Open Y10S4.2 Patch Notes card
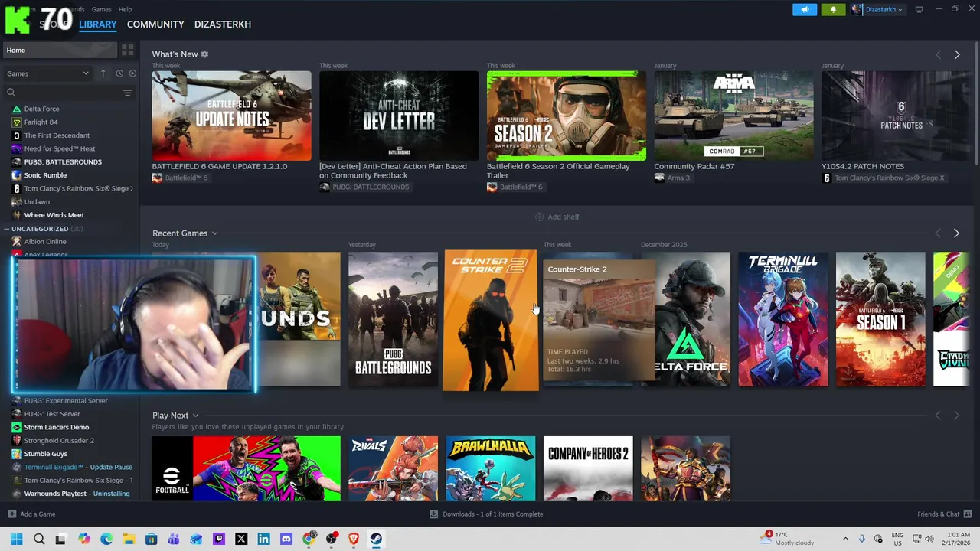This screenshot has height=551, width=980. [x=895, y=116]
